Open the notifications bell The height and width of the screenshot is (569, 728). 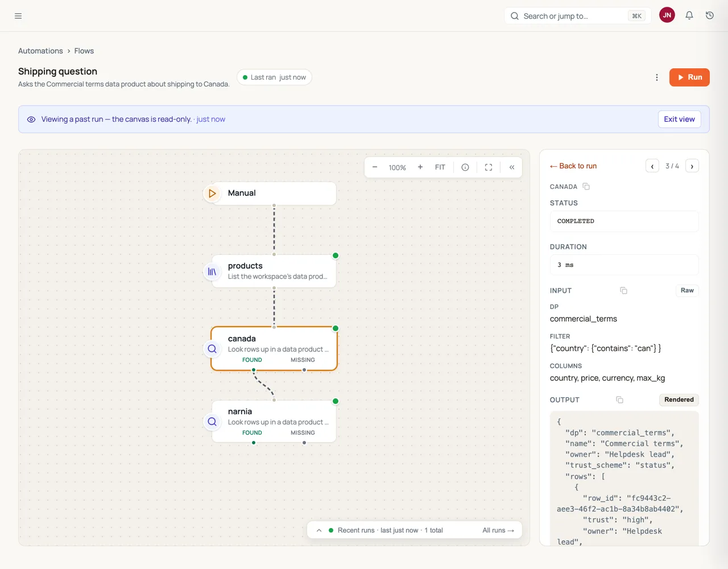pyautogui.click(x=689, y=15)
